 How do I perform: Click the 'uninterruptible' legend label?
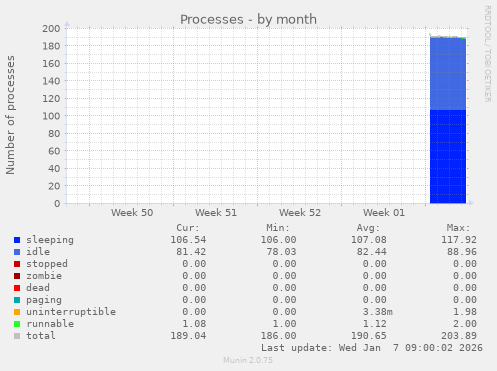(71, 312)
